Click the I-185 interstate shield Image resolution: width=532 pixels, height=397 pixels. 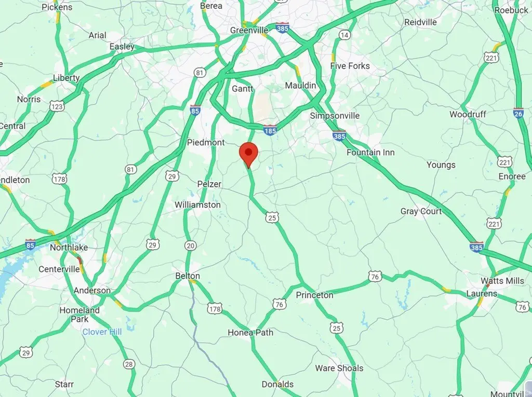[270, 130]
